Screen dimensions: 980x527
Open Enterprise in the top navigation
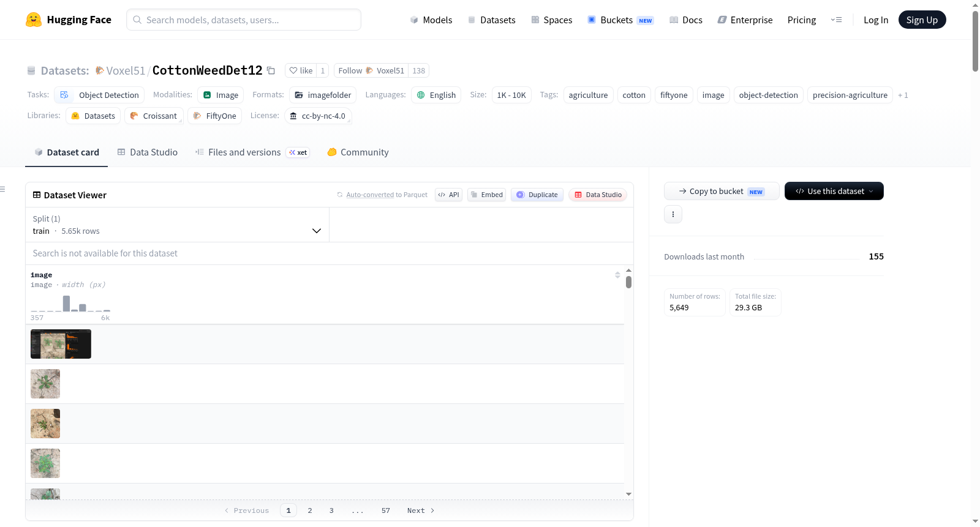tap(745, 20)
